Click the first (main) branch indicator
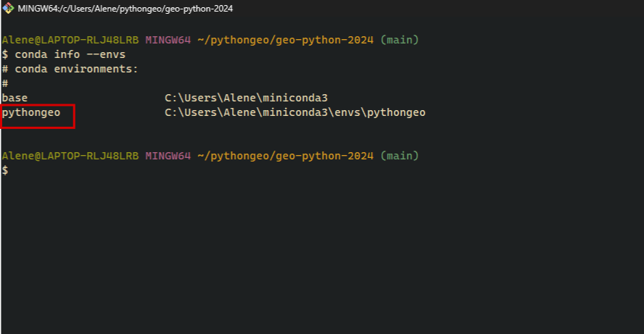The width and height of the screenshot is (644, 334). click(x=400, y=39)
